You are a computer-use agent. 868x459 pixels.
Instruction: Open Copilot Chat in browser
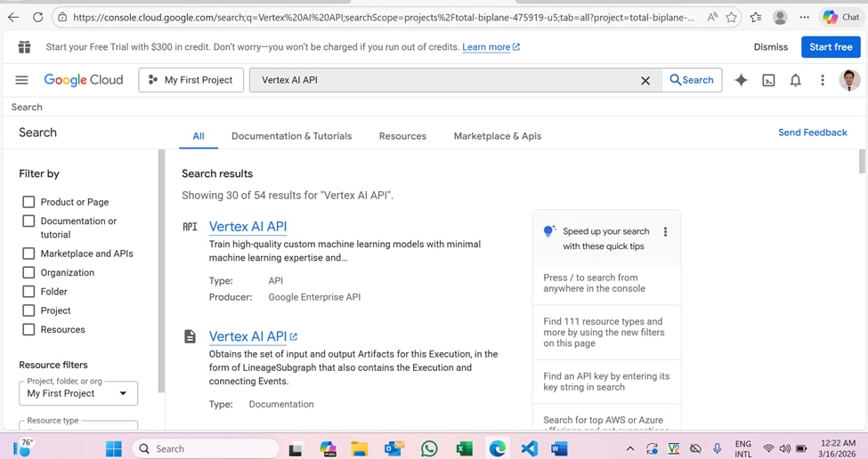coord(840,17)
